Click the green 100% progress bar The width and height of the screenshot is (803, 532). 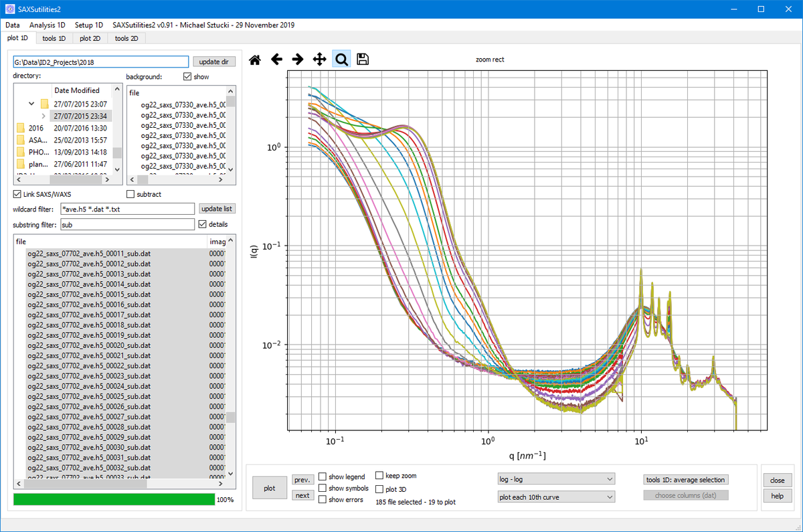(x=113, y=499)
